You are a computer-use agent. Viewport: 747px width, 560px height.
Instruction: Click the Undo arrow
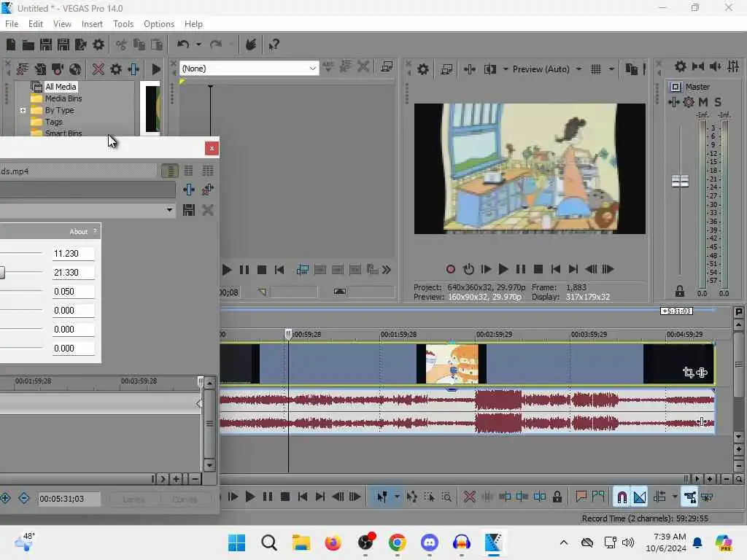(x=182, y=44)
